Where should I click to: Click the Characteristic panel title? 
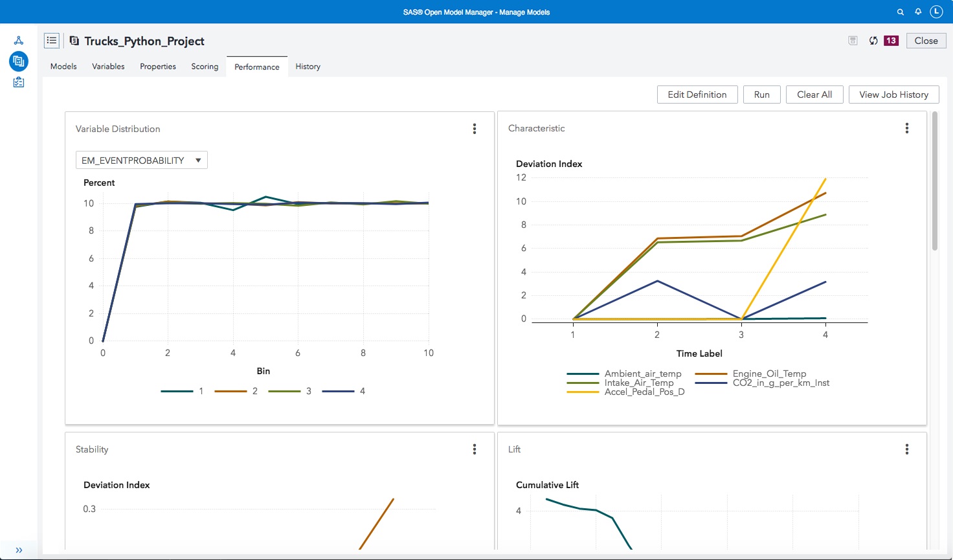click(537, 128)
